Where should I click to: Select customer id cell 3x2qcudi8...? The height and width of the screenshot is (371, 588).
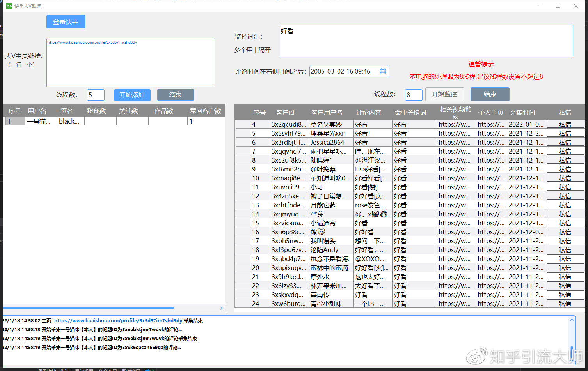(x=289, y=124)
